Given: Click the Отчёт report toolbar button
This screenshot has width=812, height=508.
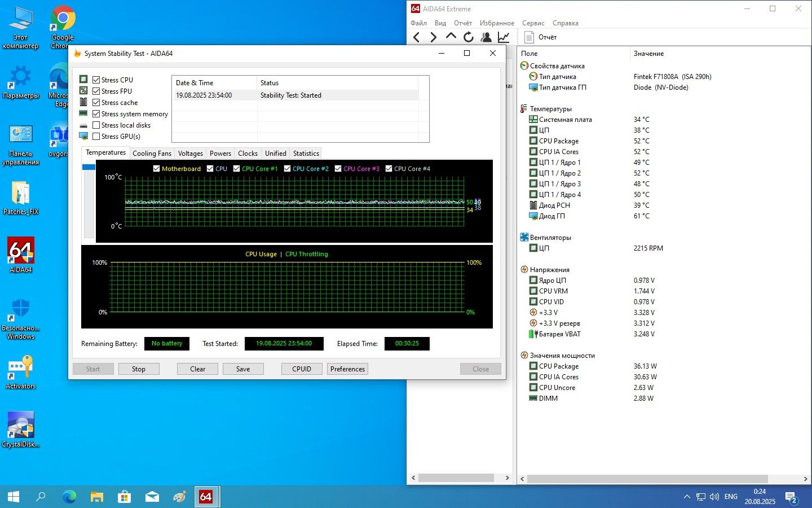Looking at the screenshot, I should click(540, 37).
